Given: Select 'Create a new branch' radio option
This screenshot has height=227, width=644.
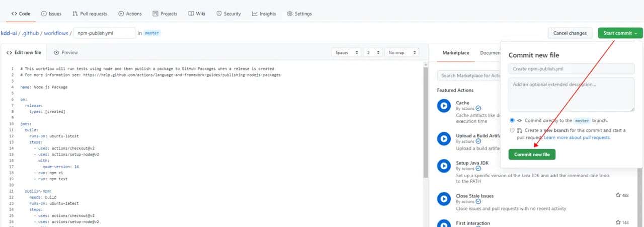Looking at the screenshot, I should [512, 130].
